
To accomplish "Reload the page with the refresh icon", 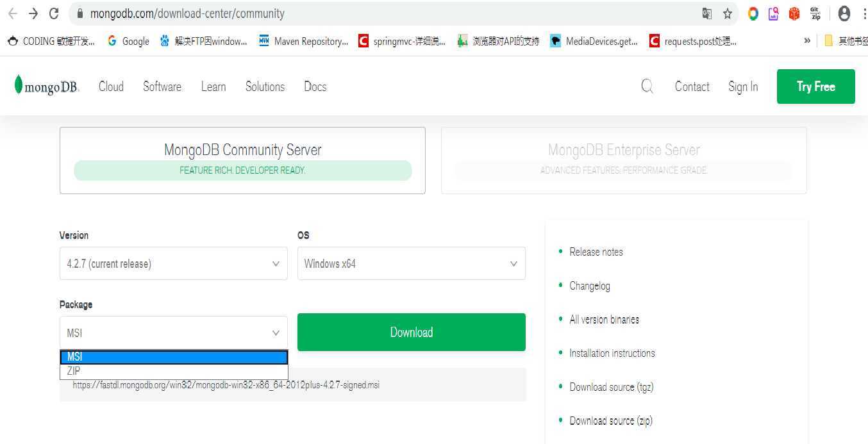I will (x=54, y=13).
